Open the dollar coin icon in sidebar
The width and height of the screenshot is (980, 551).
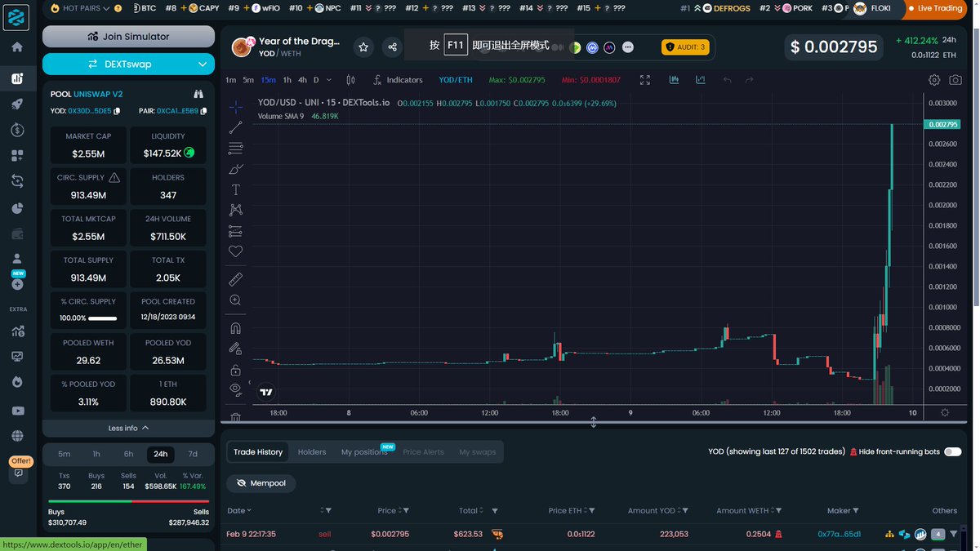(17, 130)
